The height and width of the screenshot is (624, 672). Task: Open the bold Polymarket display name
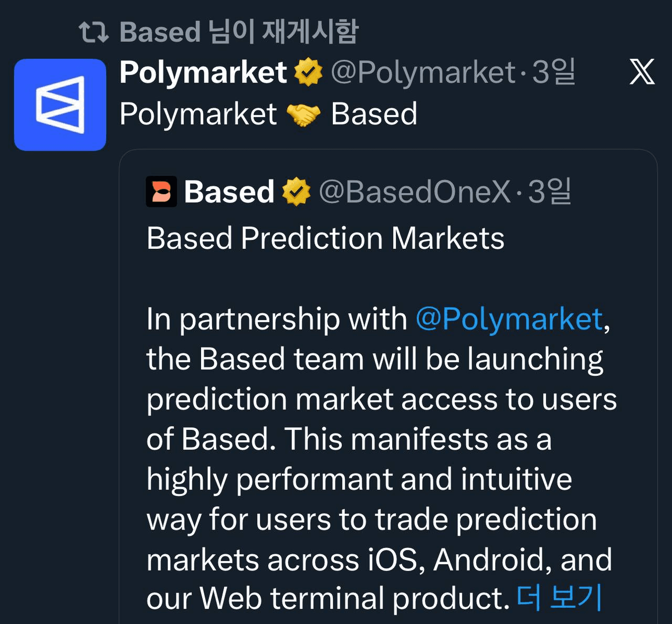[203, 72]
